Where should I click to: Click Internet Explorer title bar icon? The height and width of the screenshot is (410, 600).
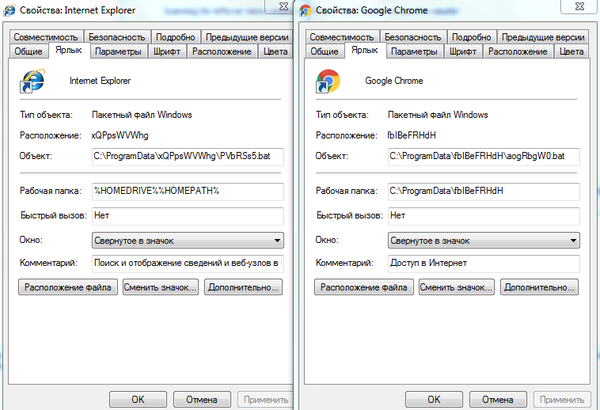10,10
